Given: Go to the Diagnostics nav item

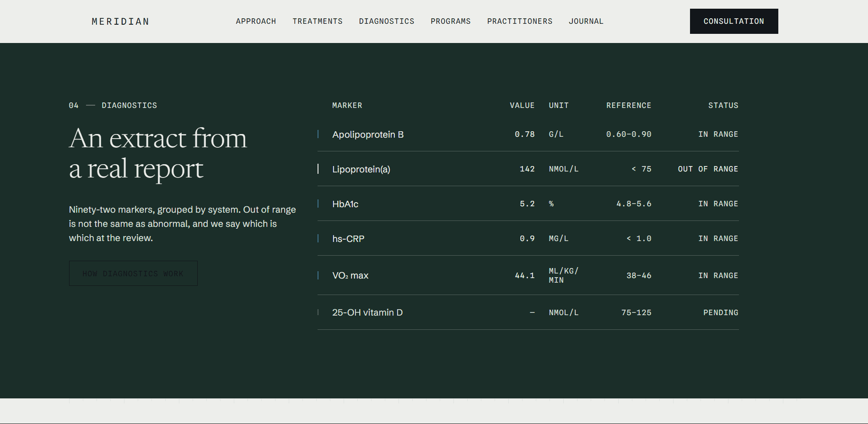Looking at the screenshot, I should [387, 21].
